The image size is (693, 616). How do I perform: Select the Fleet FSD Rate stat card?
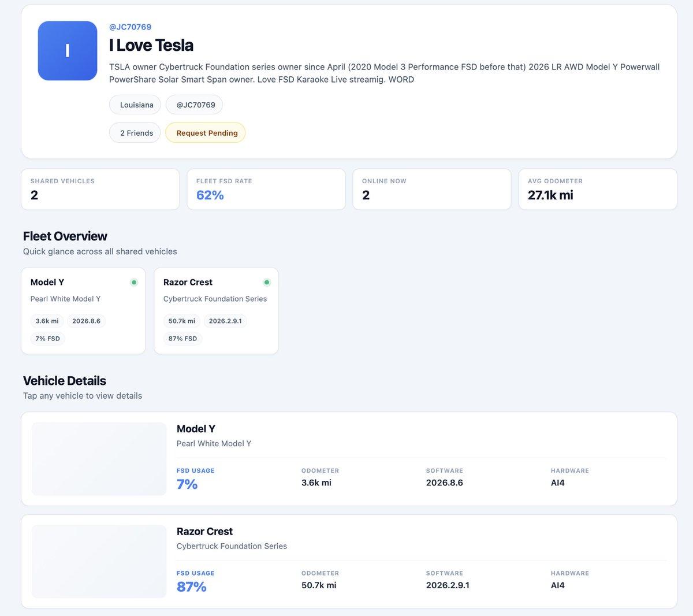coord(266,189)
